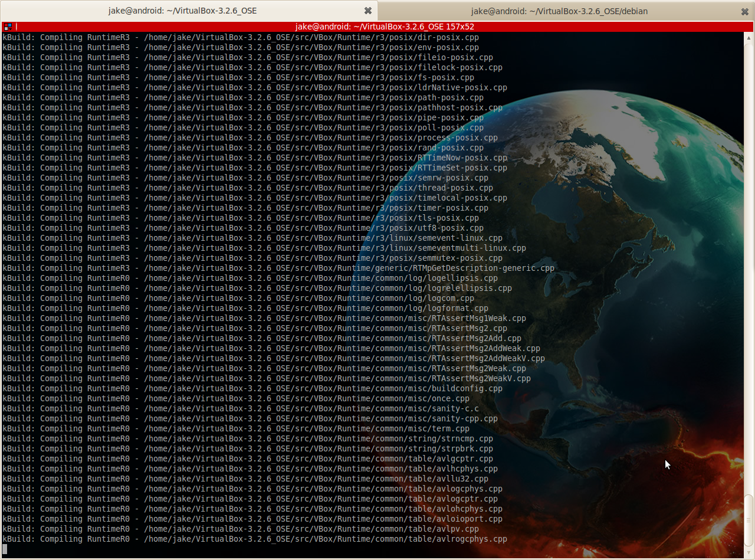
Task: Click the line compiling poll-posix.cpp
Action: point(243,127)
